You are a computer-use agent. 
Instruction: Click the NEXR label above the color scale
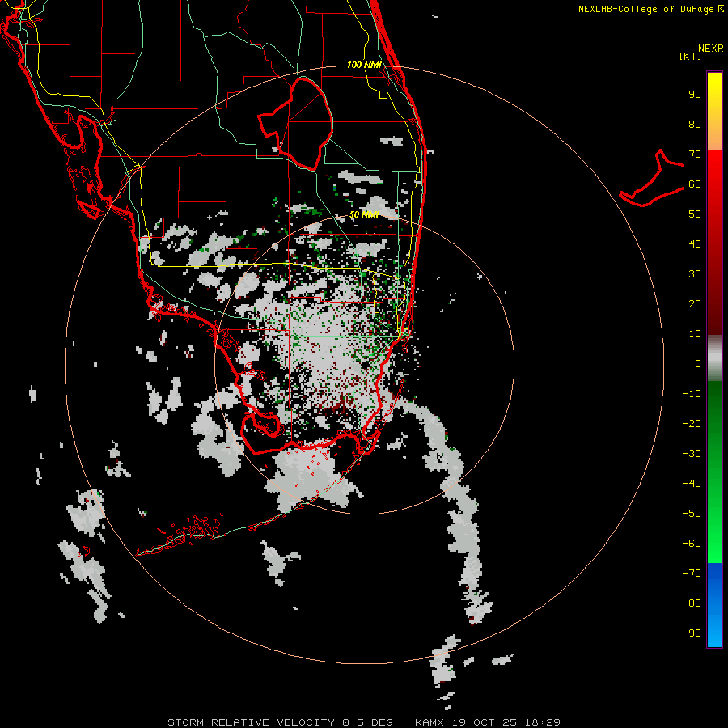[710, 49]
